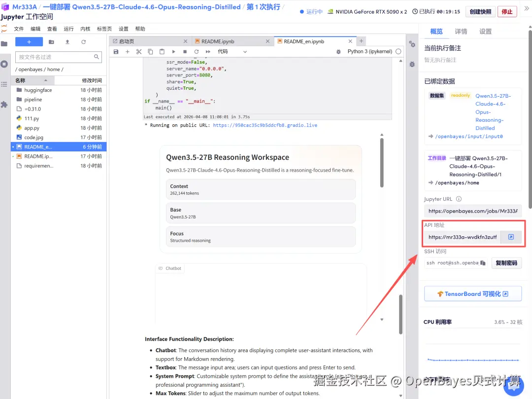Select the 111.py file
Viewport: 532px width, 399px height.
click(x=59, y=118)
